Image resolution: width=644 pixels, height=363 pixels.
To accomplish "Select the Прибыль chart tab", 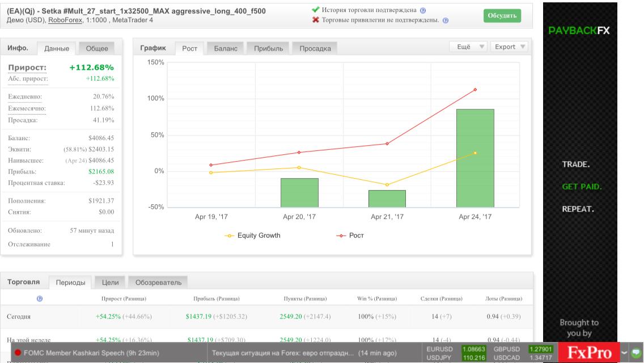I will 269,48.
